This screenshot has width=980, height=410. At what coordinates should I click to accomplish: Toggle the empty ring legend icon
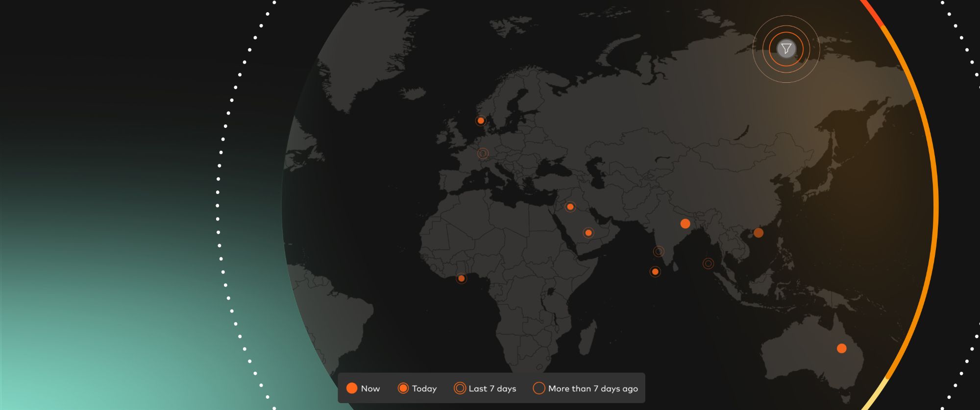click(539, 388)
